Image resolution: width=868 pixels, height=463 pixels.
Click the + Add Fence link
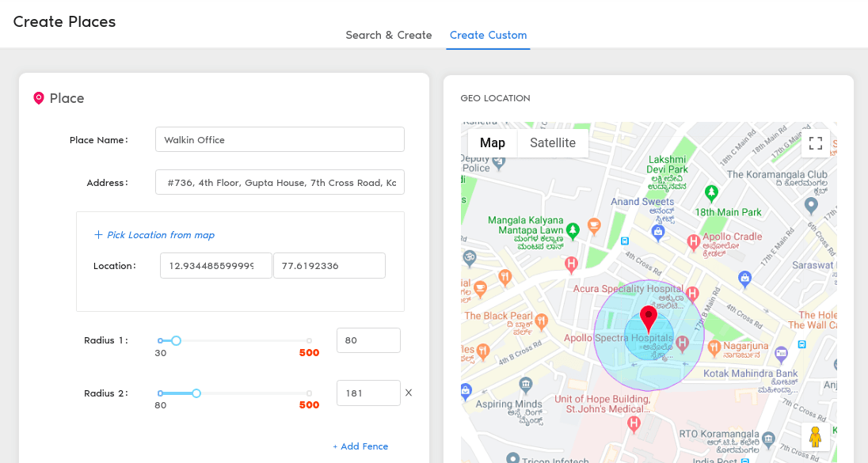(360, 446)
